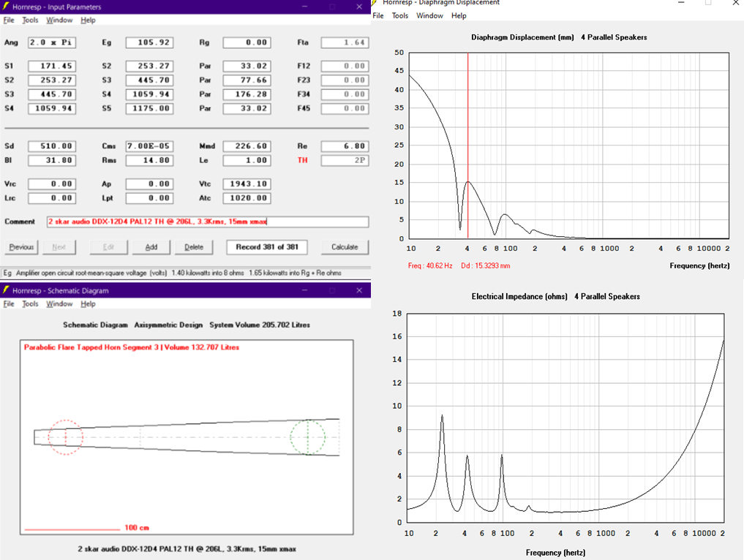The width and height of the screenshot is (744, 560).
Task: Click the red frequency marker line on displacement chart
Action: (x=468, y=145)
